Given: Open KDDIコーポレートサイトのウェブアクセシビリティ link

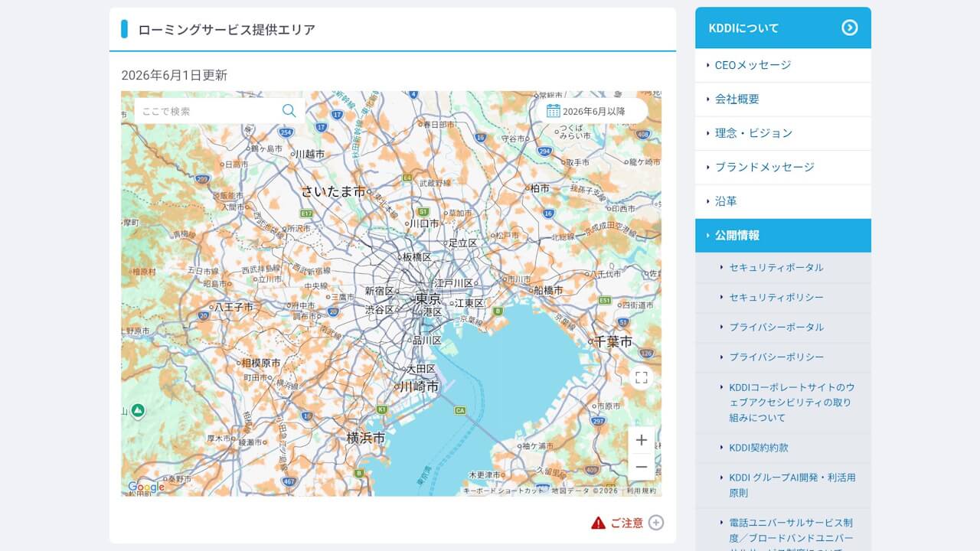Looking at the screenshot, I should pos(783,403).
